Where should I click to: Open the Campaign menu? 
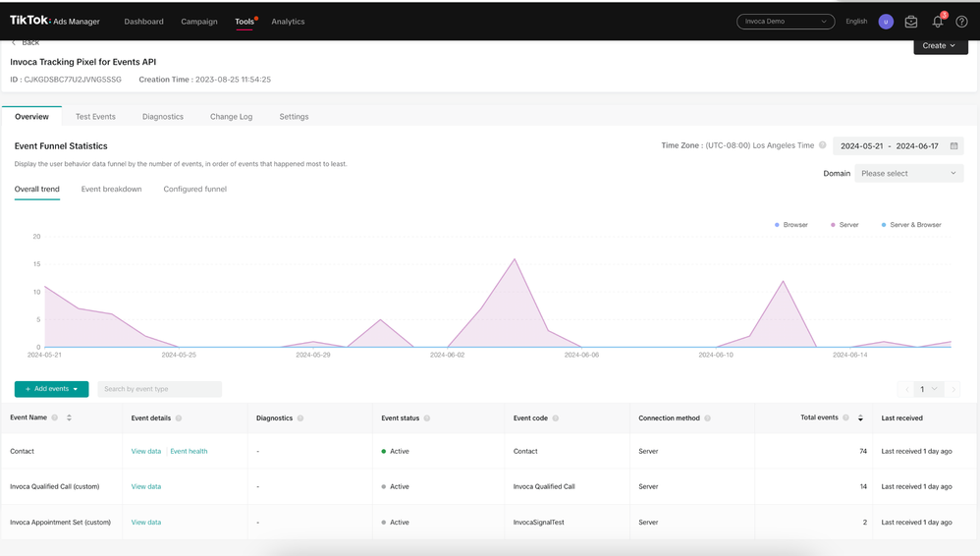[x=199, y=22]
